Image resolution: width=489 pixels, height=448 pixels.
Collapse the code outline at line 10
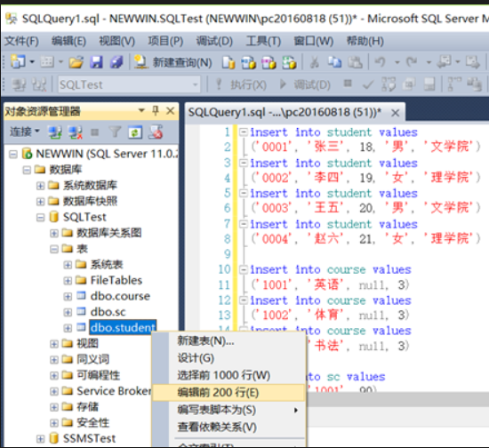(x=243, y=269)
